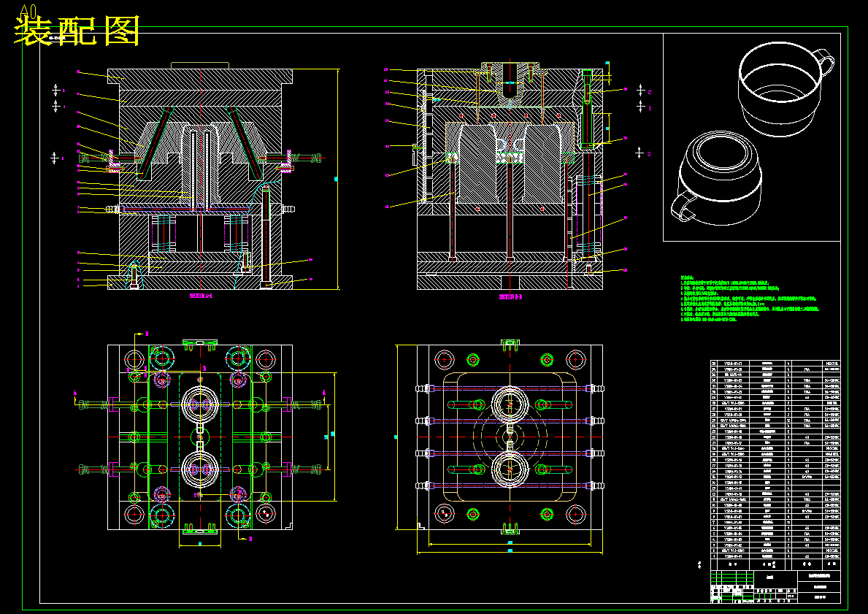
Task: Click the magenta SECTION A-A caption
Action: coord(201,296)
